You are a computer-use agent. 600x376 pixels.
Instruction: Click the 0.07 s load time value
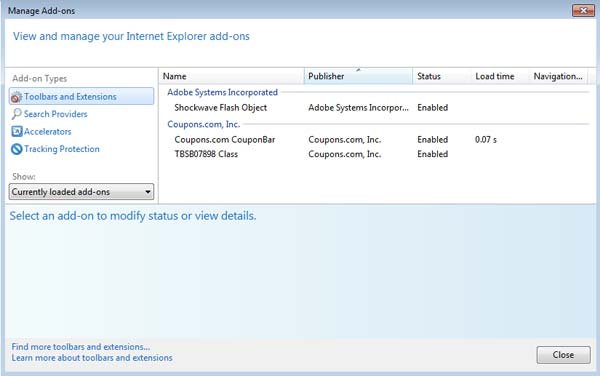(x=486, y=140)
